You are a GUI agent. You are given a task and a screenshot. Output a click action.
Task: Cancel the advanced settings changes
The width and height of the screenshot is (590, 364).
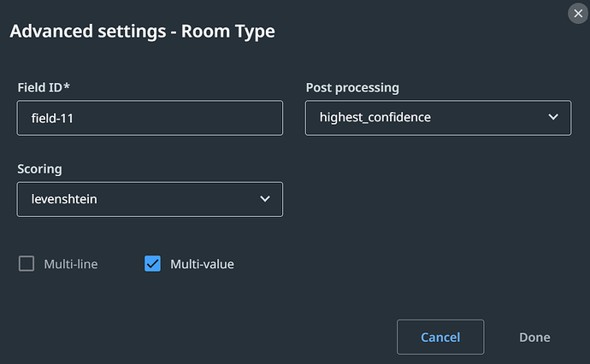440,338
